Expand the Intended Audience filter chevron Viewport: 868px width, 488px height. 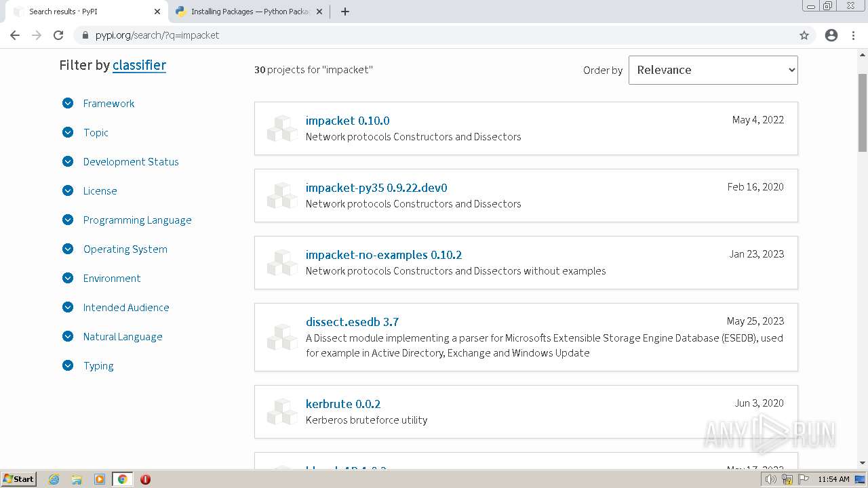tap(68, 307)
